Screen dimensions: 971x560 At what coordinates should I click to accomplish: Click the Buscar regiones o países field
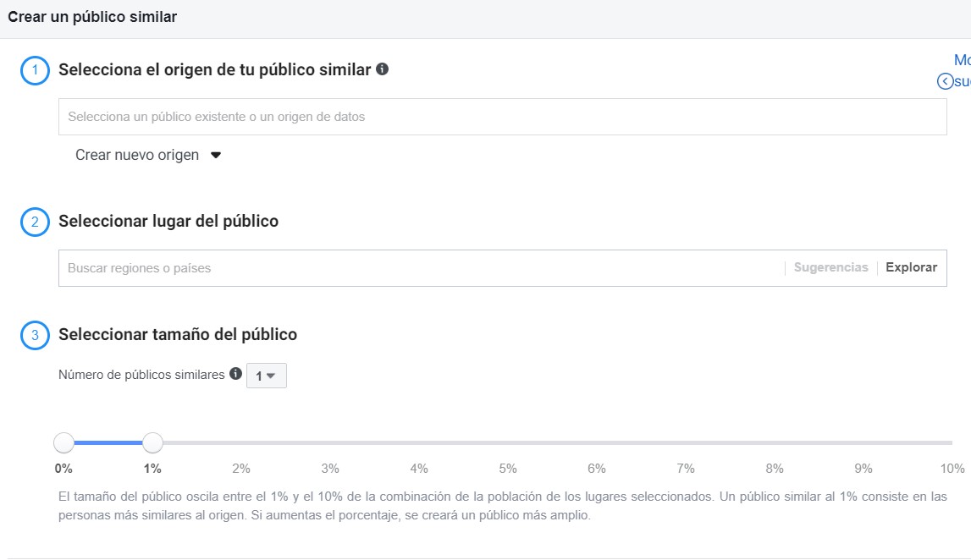(x=421, y=268)
